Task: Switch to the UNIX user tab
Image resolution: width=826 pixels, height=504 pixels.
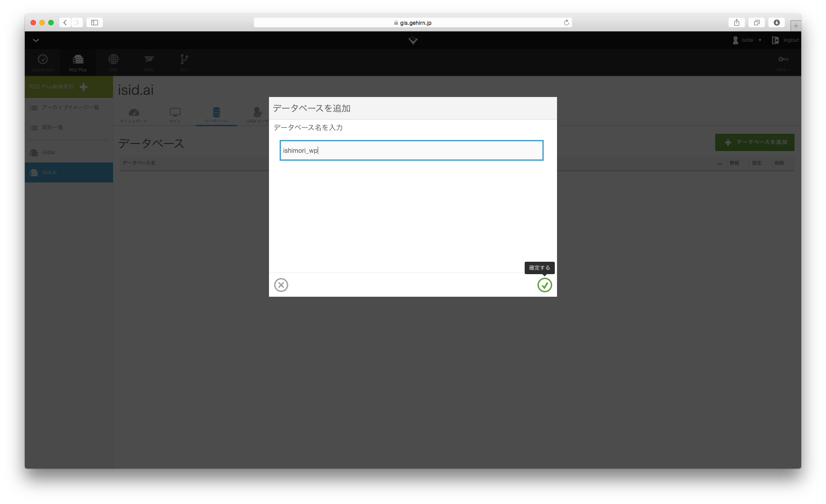Action: point(257,115)
